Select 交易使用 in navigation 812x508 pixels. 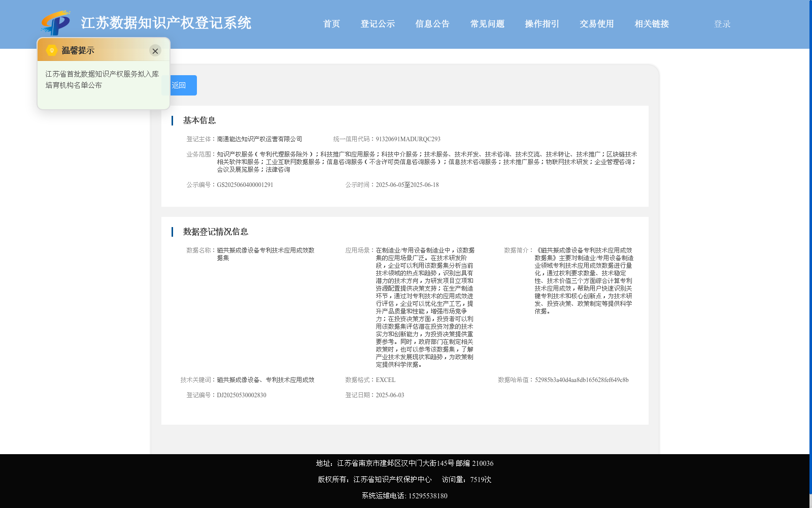(x=597, y=24)
